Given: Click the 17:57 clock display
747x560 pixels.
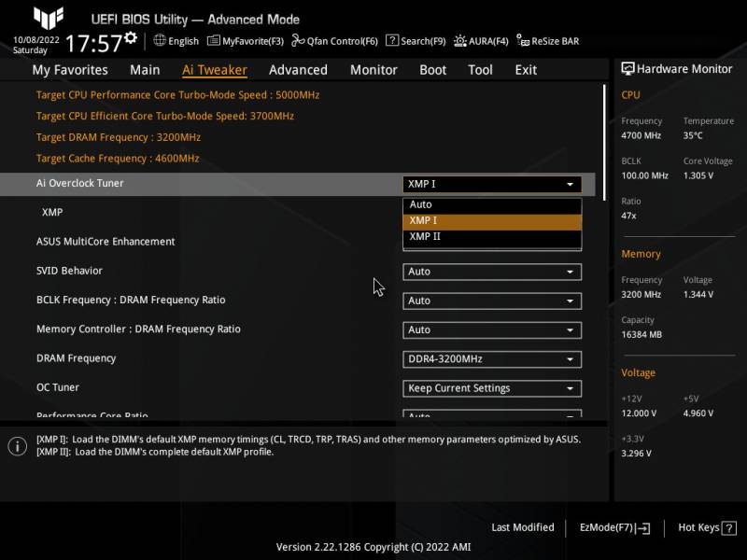Looking at the screenshot, I should [x=94, y=43].
